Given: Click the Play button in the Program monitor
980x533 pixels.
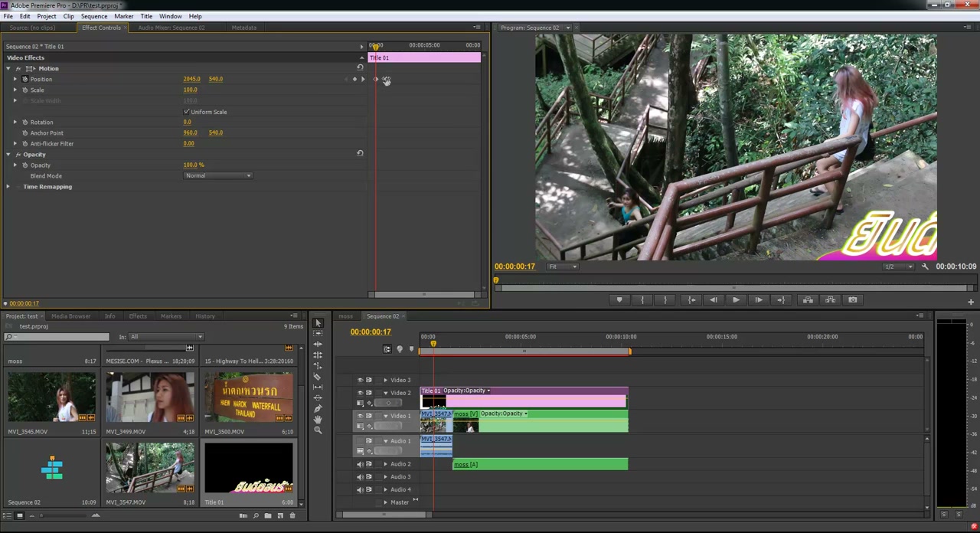Looking at the screenshot, I should [x=736, y=300].
